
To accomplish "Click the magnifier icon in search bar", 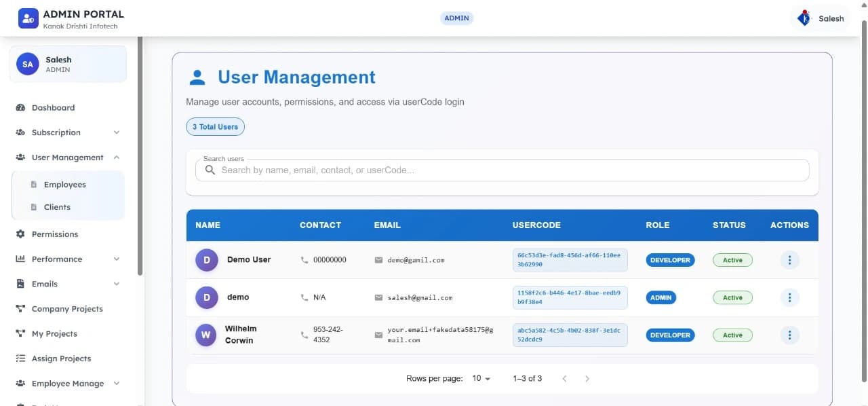I will click(x=210, y=170).
